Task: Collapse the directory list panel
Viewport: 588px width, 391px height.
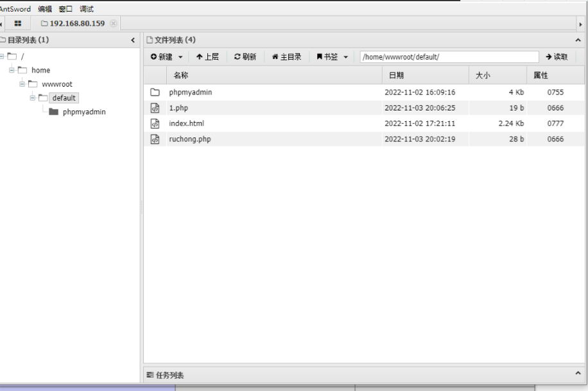Action: coord(133,40)
